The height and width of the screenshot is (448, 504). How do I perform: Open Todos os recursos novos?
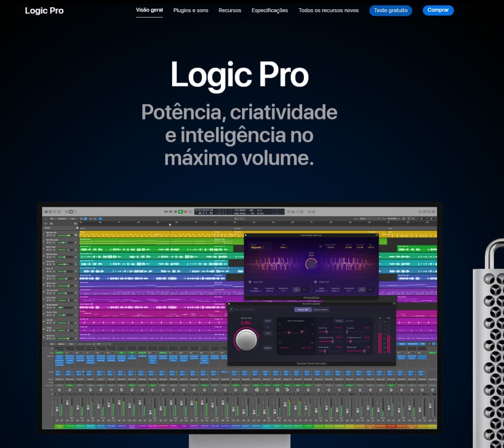coord(328,10)
